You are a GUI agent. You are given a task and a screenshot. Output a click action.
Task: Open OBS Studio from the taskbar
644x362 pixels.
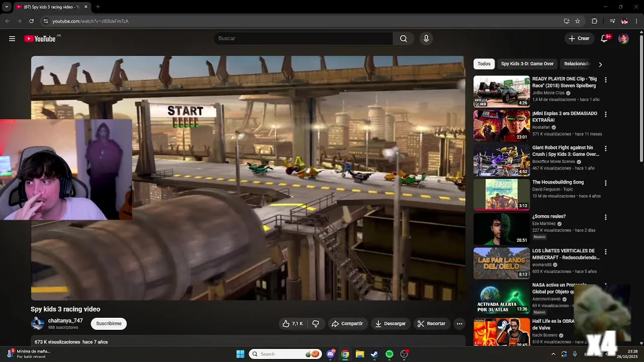click(x=404, y=354)
